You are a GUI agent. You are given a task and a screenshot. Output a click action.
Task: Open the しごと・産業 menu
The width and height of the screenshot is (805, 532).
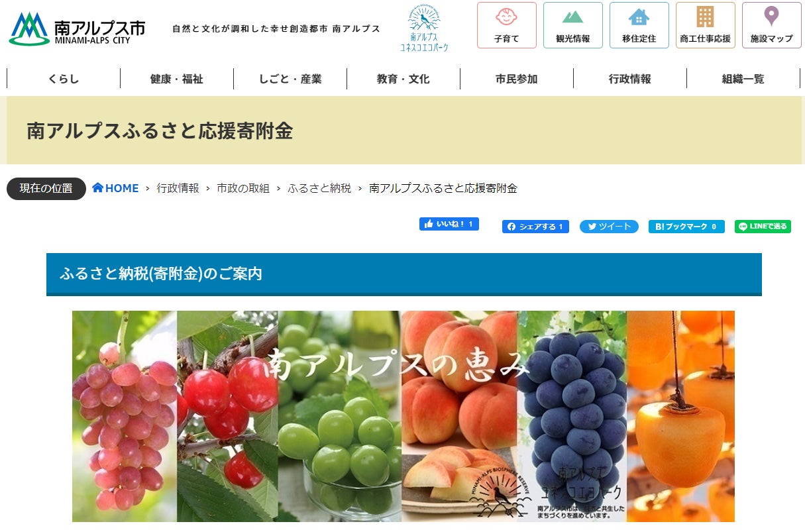(x=290, y=79)
